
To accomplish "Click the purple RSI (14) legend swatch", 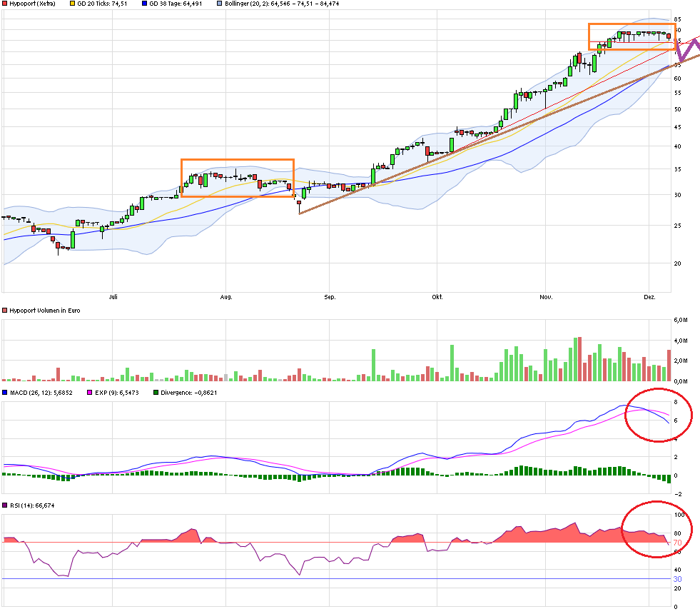I will coord(5,505).
